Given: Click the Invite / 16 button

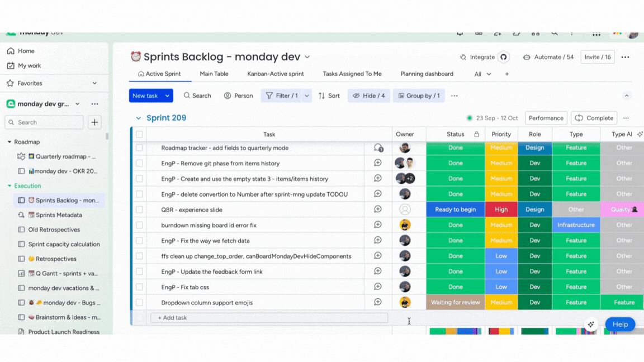Looking at the screenshot, I should (x=598, y=57).
